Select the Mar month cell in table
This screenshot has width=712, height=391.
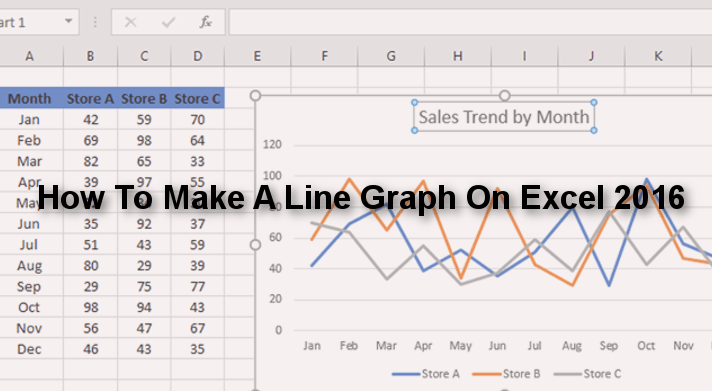coord(30,161)
